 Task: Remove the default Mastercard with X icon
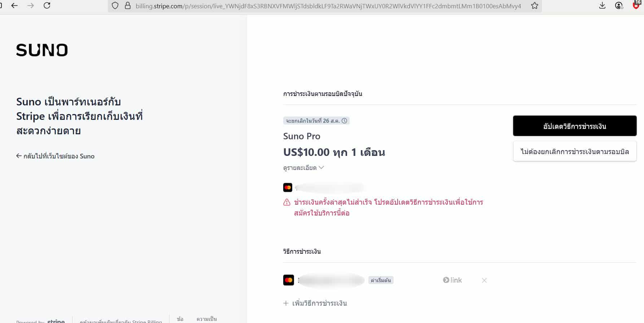pos(484,280)
